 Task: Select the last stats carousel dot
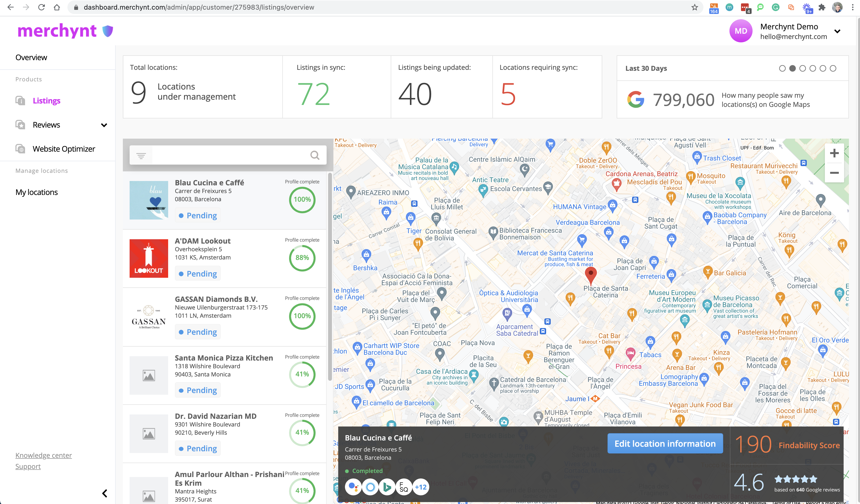[833, 69]
